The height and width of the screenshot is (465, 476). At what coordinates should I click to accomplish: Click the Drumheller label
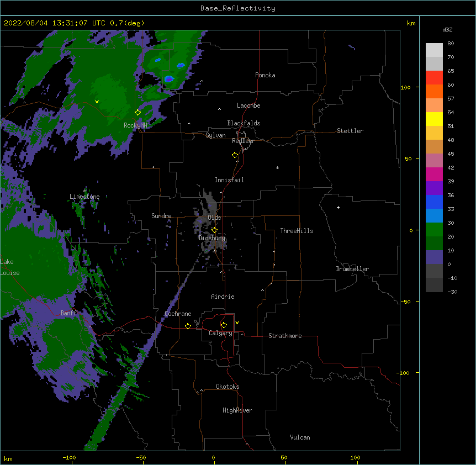(352, 269)
